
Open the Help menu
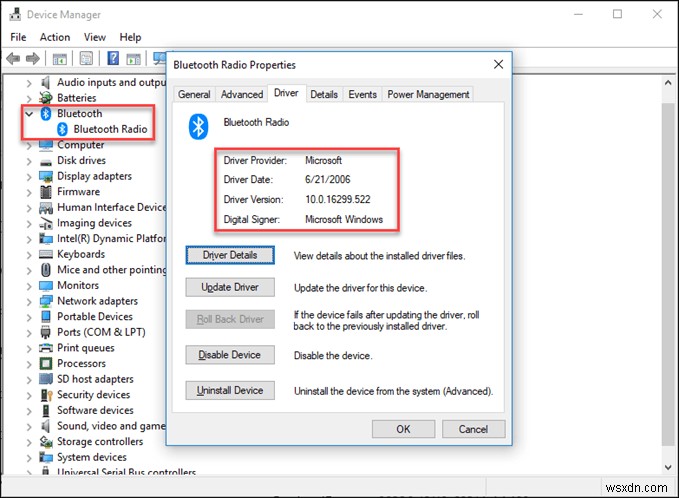[130, 37]
